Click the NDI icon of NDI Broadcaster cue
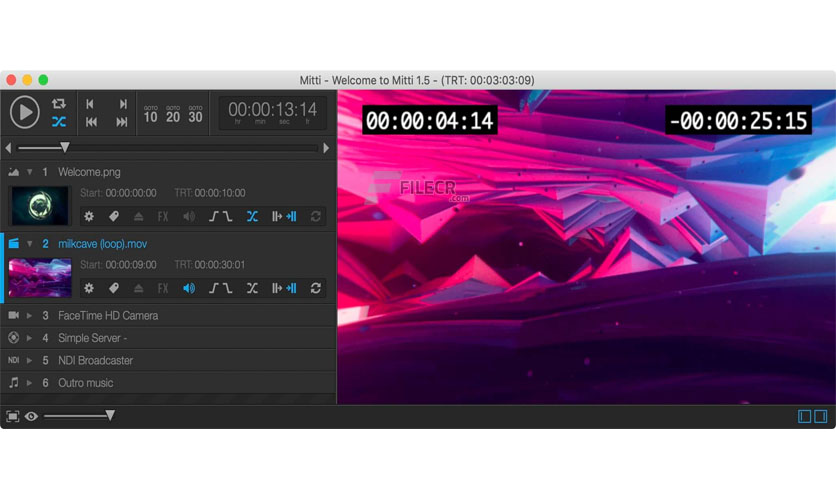 (13, 360)
